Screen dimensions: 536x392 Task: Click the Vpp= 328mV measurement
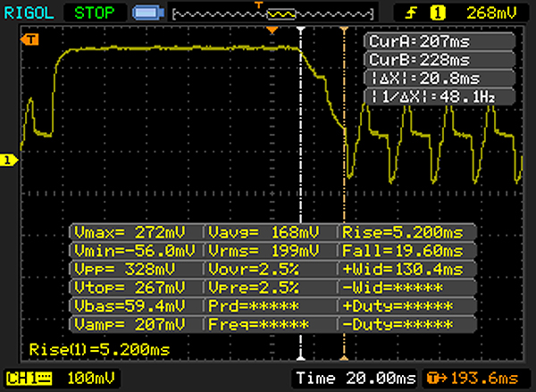(x=137, y=270)
